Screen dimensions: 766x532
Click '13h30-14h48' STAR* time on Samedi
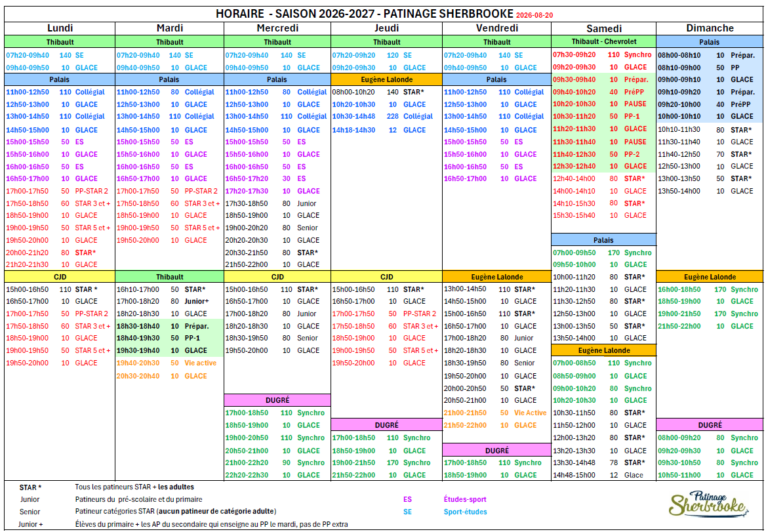(574, 462)
